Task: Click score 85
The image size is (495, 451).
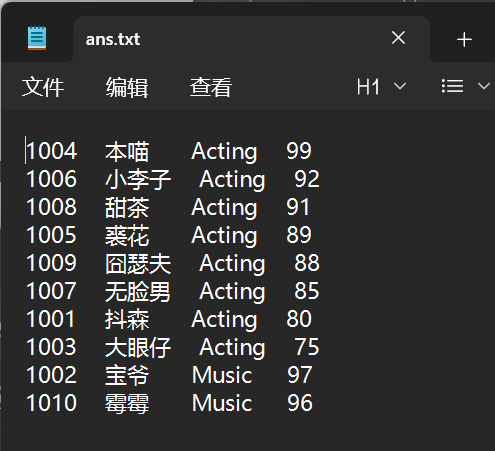Action: pos(307,291)
